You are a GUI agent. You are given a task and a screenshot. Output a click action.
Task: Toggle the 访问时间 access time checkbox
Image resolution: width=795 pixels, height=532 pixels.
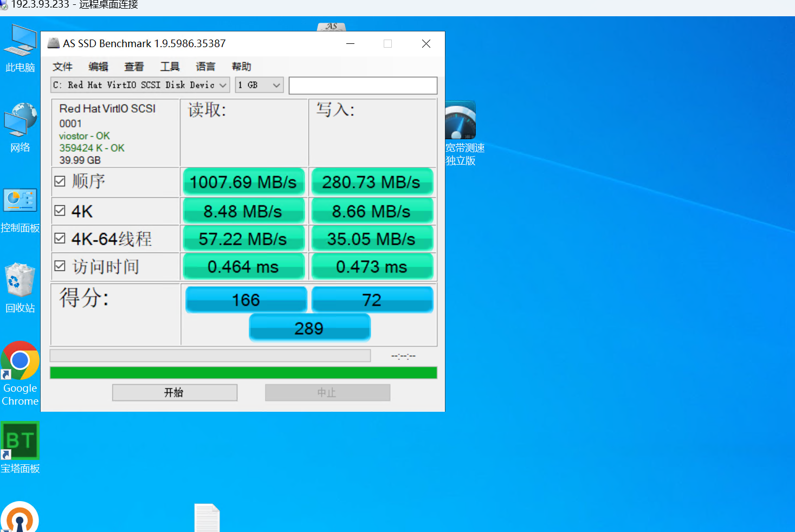click(60, 266)
